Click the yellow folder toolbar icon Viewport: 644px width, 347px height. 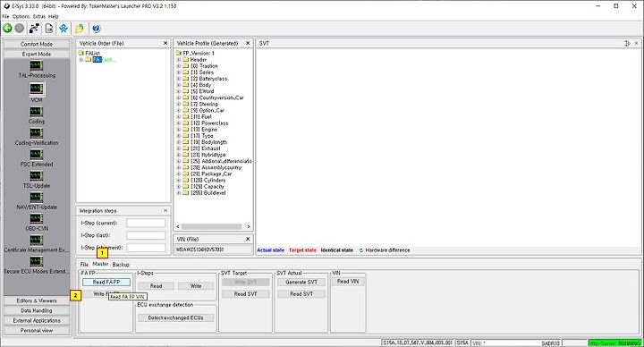[80, 28]
